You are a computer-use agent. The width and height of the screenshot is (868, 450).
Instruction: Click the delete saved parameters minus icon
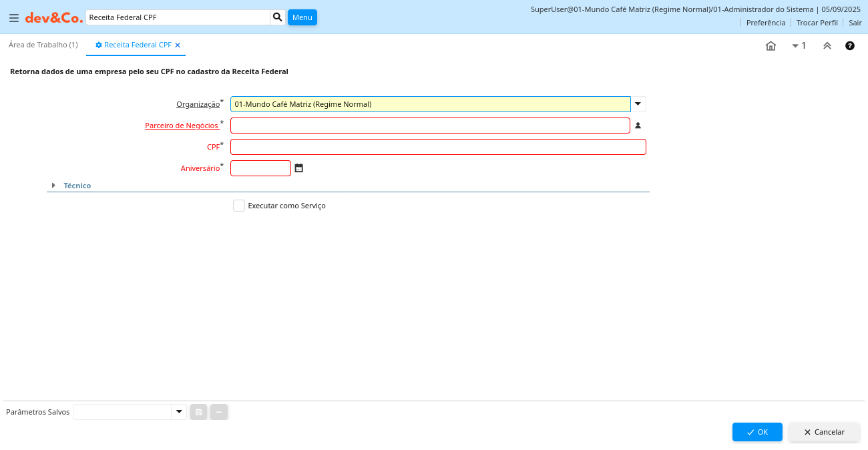(x=219, y=412)
